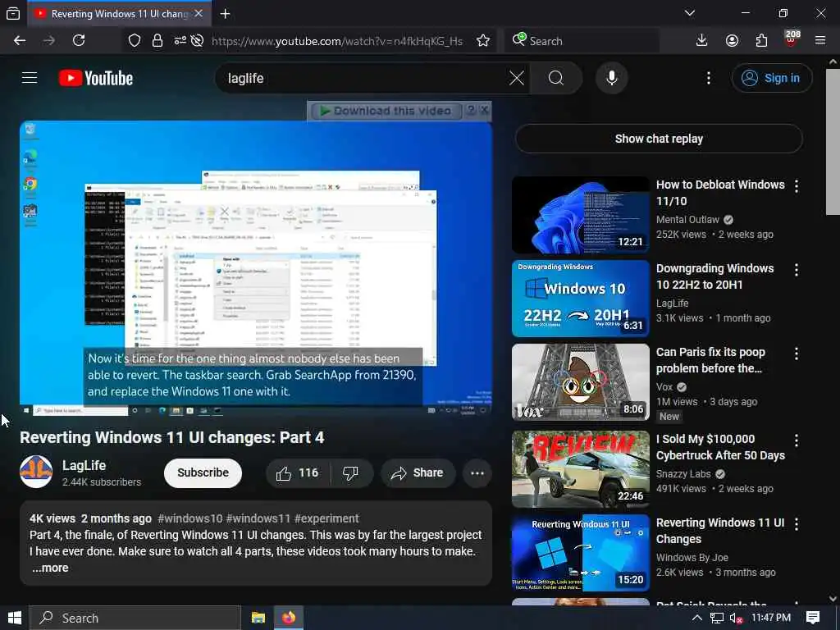This screenshot has width=840, height=630.
Task: Open uBlock extension with 208 badge
Action: tap(792, 39)
